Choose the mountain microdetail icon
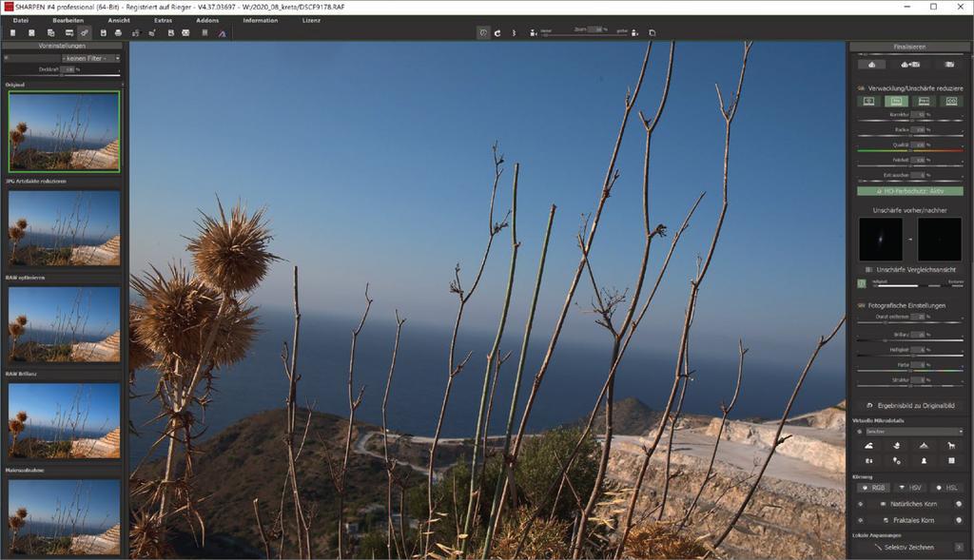 point(924,445)
